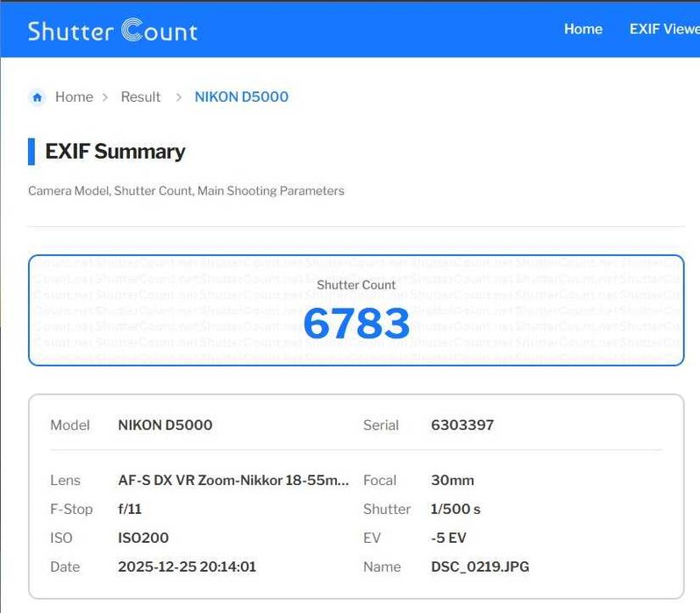Click the lens value AF-S DX VR Zoom-Nikkor
This screenshot has width=700, height=613.
[x=233, y=481]
